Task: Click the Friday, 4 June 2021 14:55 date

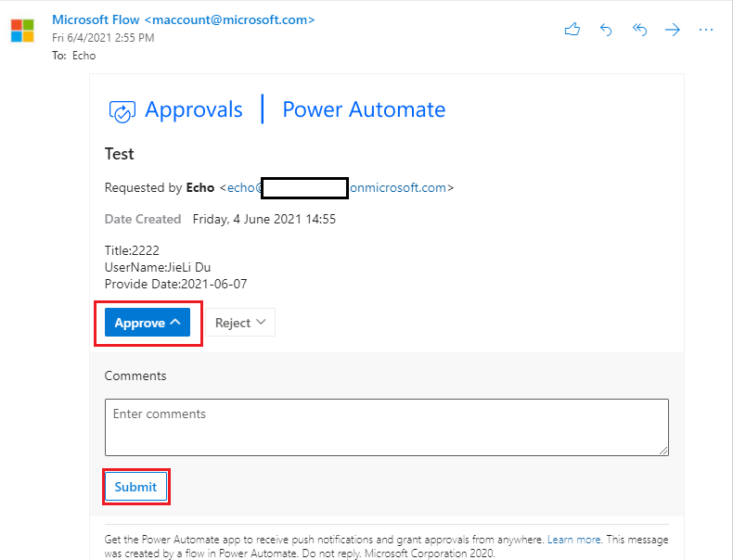Action: point(264,220)
